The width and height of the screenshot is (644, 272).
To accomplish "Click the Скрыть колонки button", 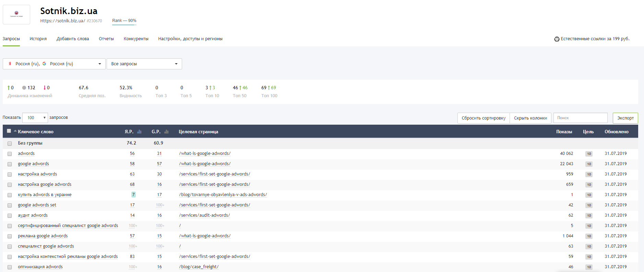I will [530, 118].
